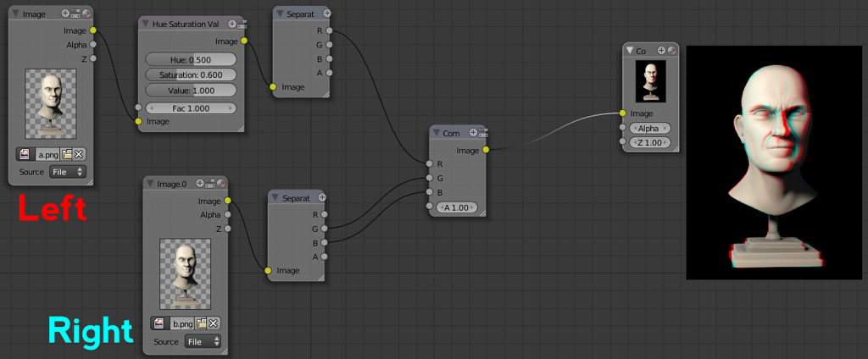Click Alpha output socket of a.png Image node
Image resolution: width=868 pixels, height=359 pixels.
(92, 44)
